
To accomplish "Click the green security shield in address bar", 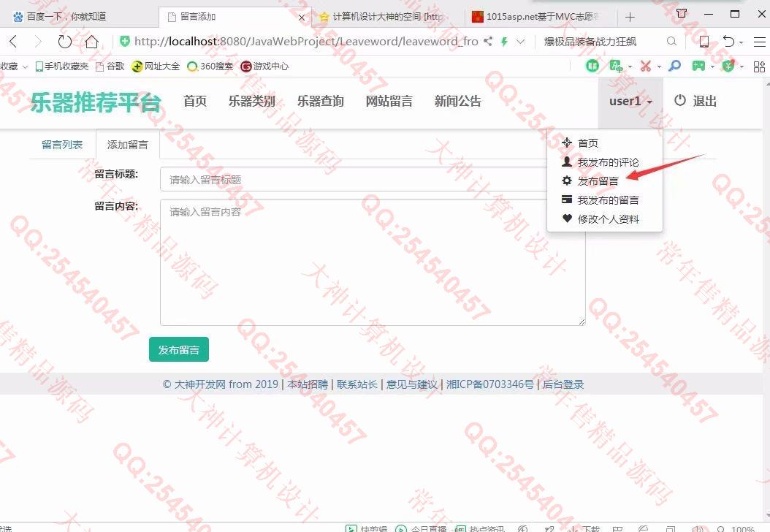I will 125,41.
